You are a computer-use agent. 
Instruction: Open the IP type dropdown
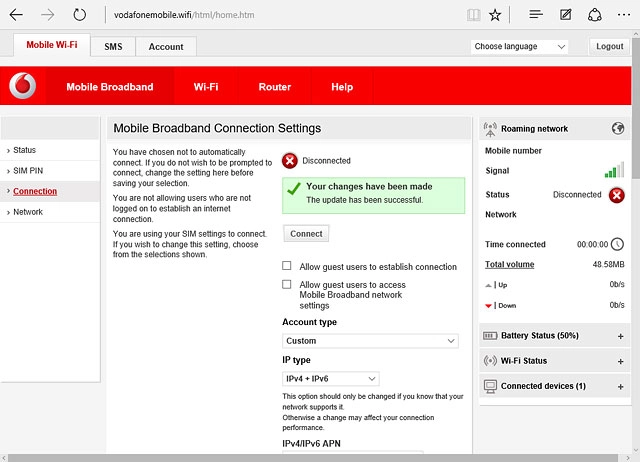330,379
